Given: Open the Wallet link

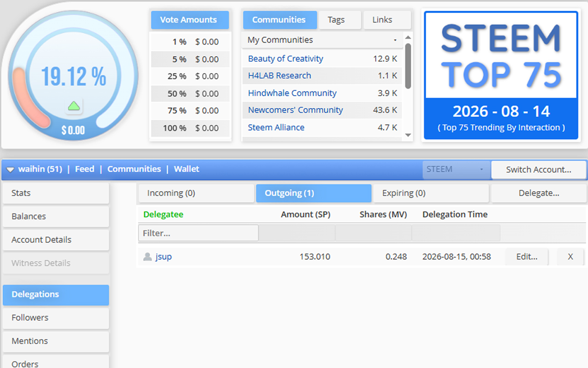Looking at the screenshot, I should tap(187, 169).
